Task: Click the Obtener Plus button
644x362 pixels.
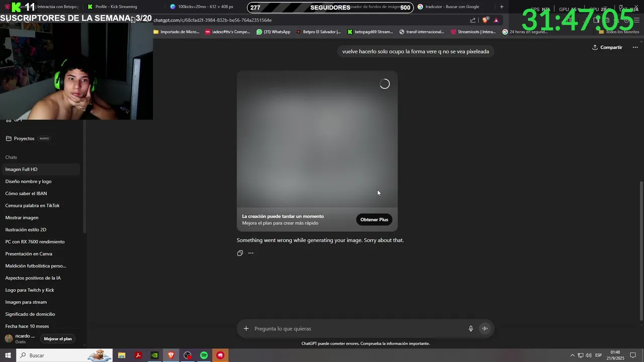Action: 374,220
